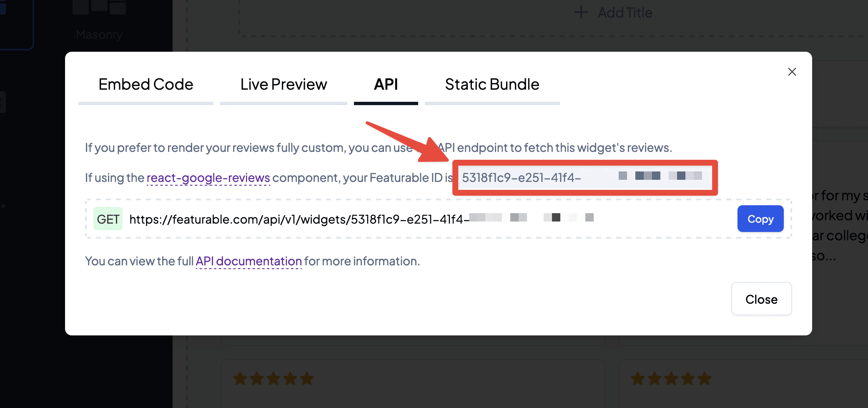This screenshot has width=868, height=408.
Task: Switch to the Embed Code tab
Action: pos(146,84)
